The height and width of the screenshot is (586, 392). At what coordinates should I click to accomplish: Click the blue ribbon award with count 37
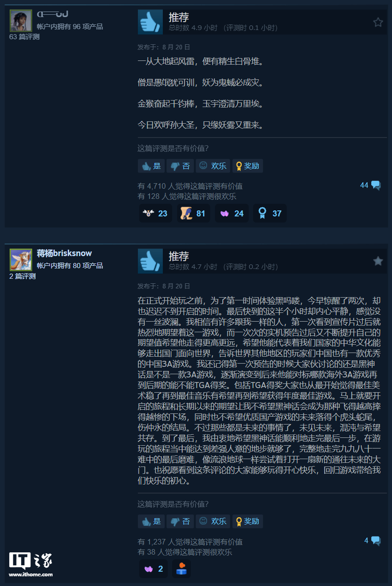coord(270,214)
